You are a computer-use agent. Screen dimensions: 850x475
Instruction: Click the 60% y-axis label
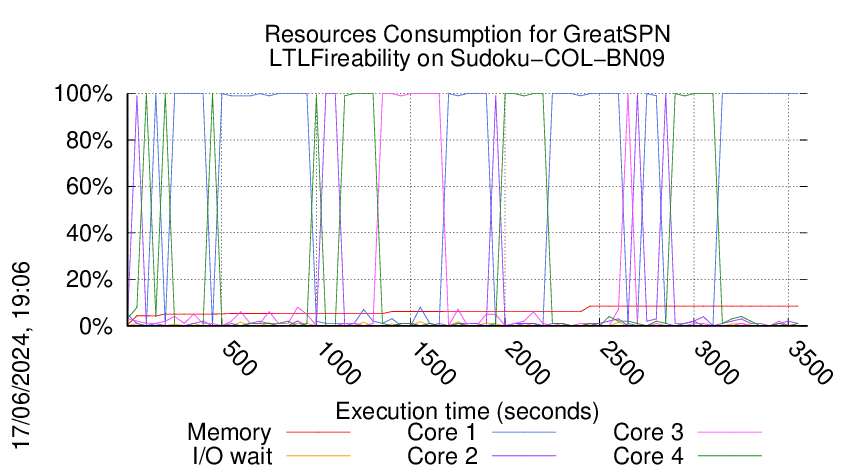pyautogui.click(x=89, y=187)
